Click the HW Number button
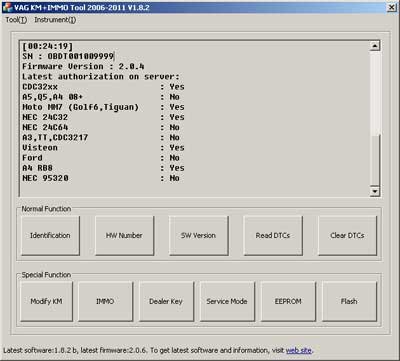The height and width of the screenshot is (361, 400). (x=124, y=236)
